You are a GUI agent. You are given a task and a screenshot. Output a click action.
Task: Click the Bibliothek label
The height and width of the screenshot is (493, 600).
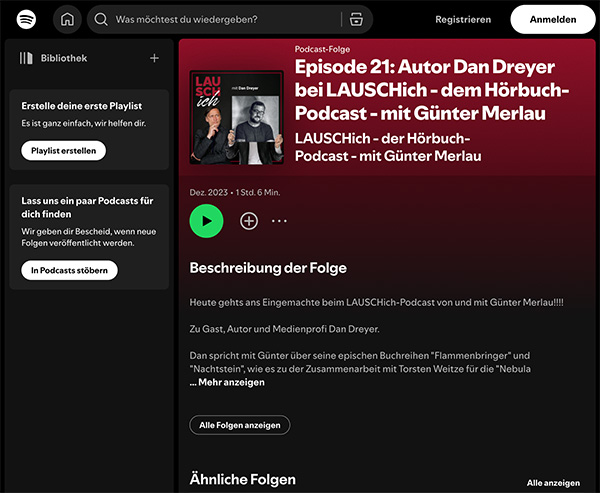pyautogui.click(x=64, y=58)
